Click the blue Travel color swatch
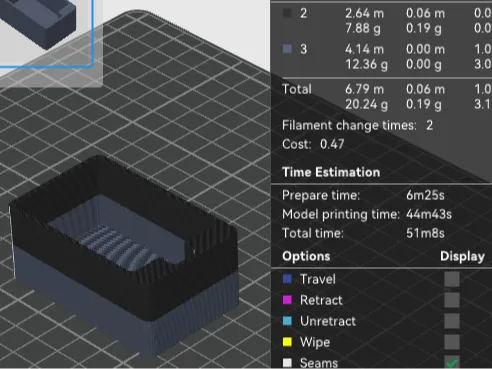 [287, 279]
